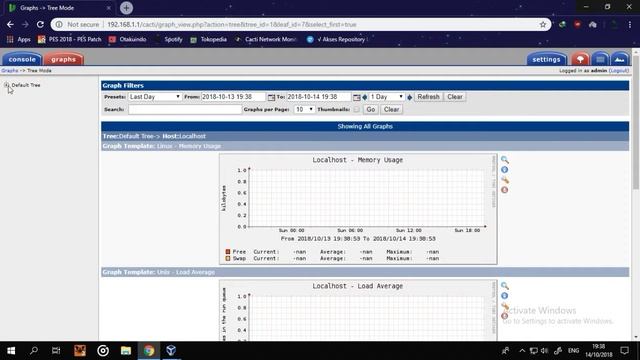Expand the Default Tree node
The height and width of the screenshot is (360, 640).
click(x=7, y=85)
